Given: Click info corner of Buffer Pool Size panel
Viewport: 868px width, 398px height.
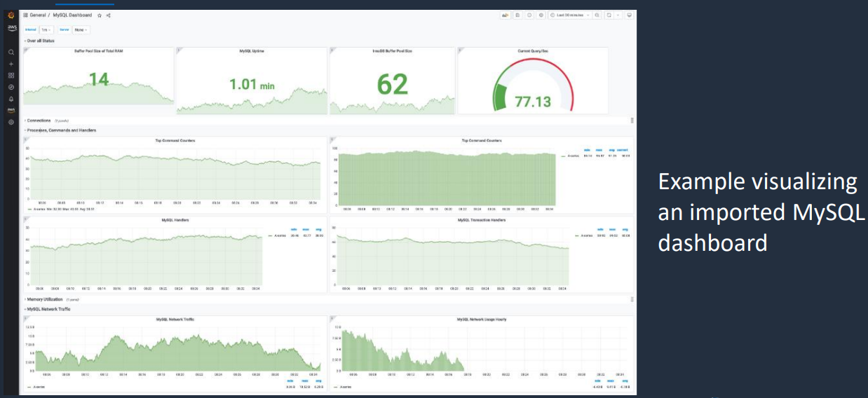Looking at the screenshot, I should pyautogui.click(x=25, y=50).
